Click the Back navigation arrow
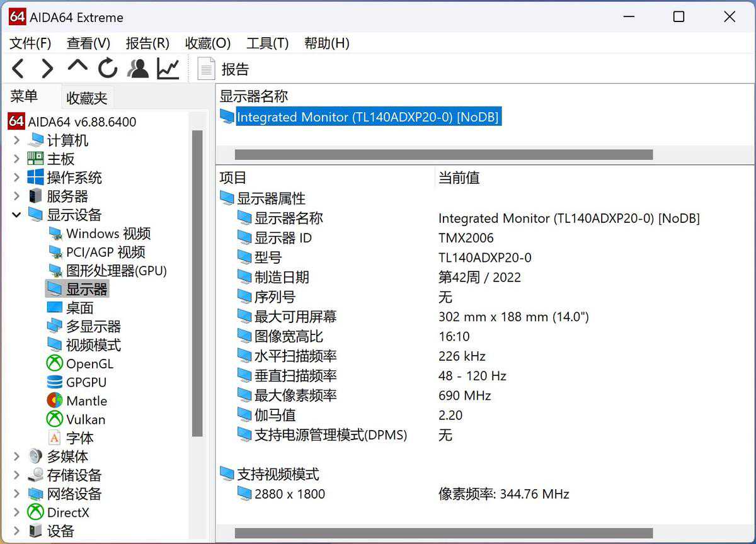756x544 pixels. (18, 68)
